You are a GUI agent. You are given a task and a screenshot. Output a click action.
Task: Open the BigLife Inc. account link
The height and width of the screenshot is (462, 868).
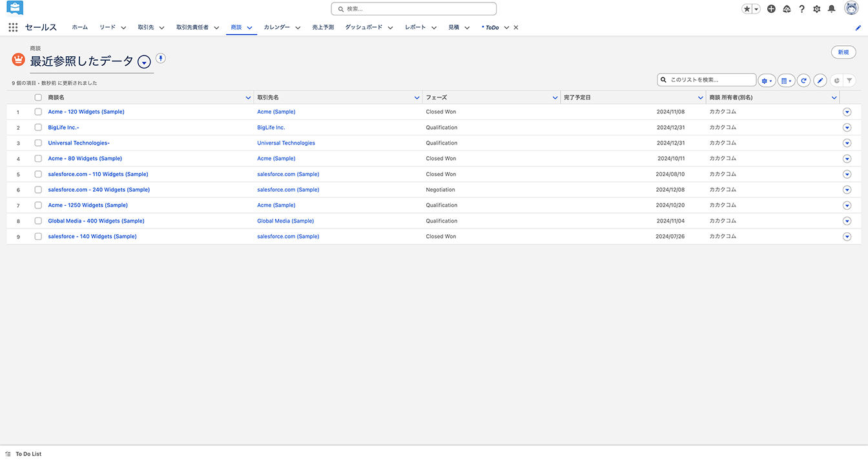[x=271, y=127]
